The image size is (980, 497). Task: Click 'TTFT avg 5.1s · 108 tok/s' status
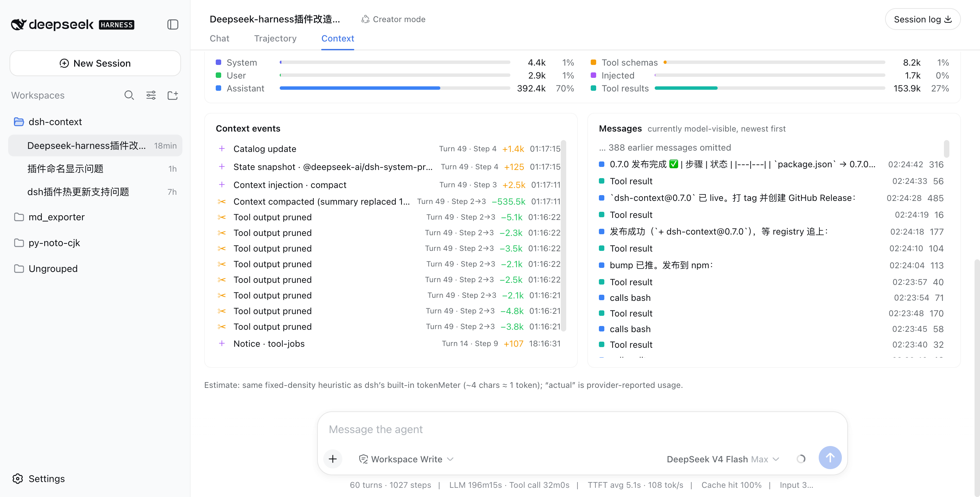635,485
